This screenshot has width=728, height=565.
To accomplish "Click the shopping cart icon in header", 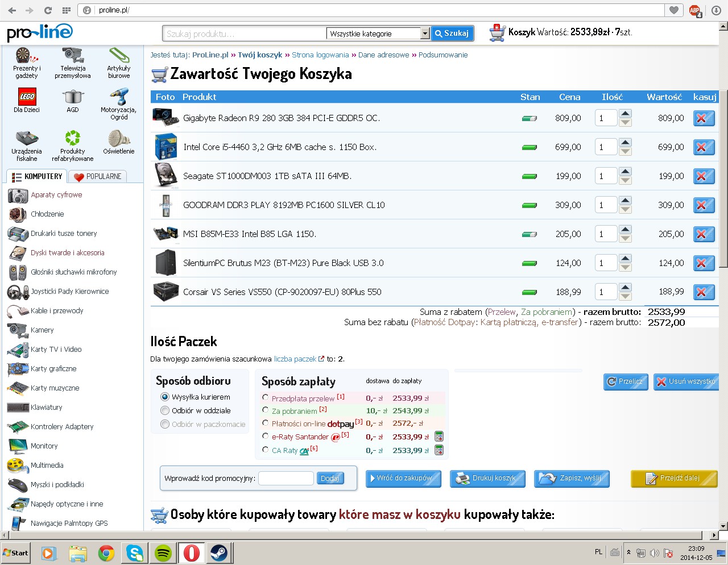I will 497,33.
